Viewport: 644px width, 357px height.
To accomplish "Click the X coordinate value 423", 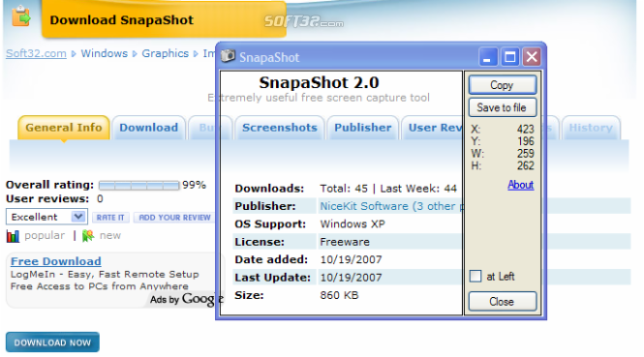I will coord(525,129).
